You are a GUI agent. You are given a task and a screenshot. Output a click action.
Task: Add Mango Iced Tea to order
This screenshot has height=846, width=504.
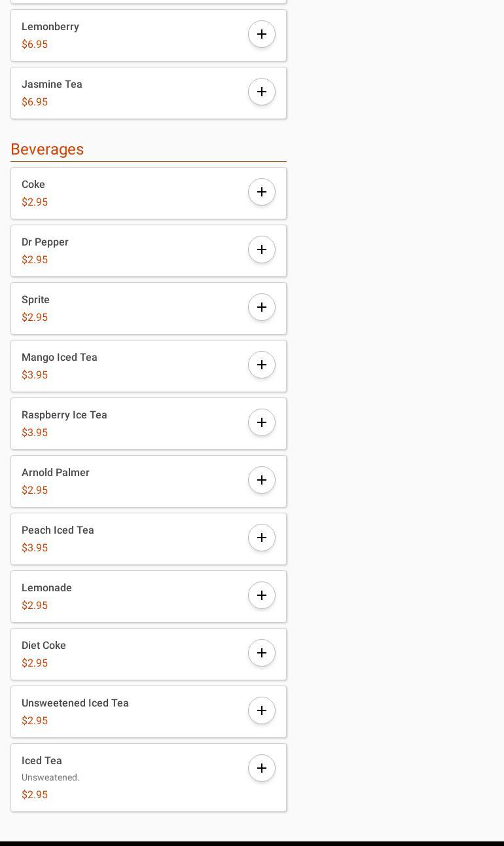pos(262,365)
